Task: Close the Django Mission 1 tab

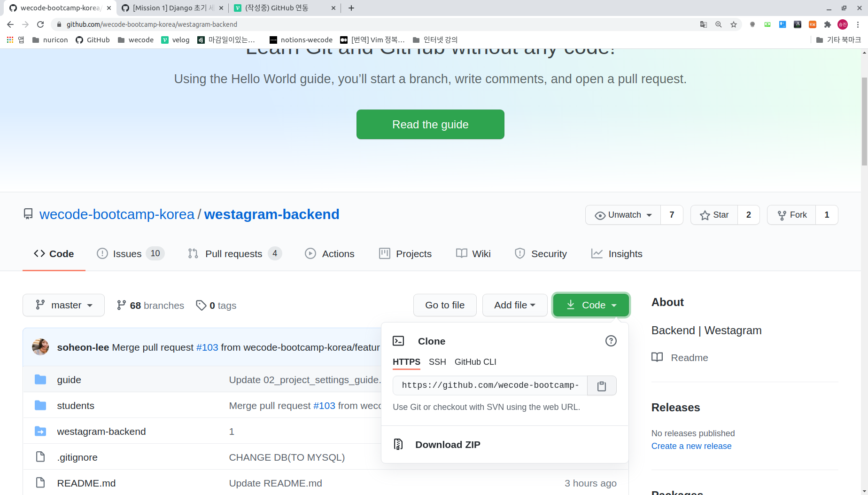Action: [221, 8]
